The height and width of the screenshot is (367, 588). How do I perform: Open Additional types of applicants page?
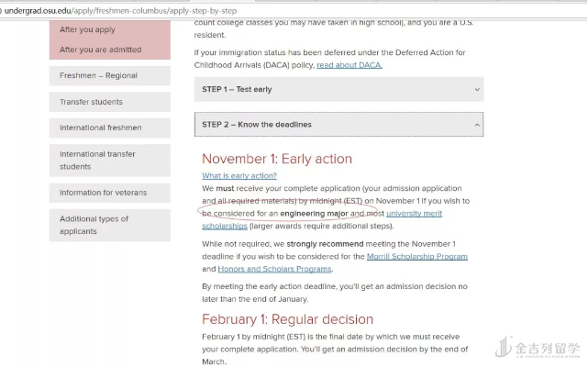(94, 225)
